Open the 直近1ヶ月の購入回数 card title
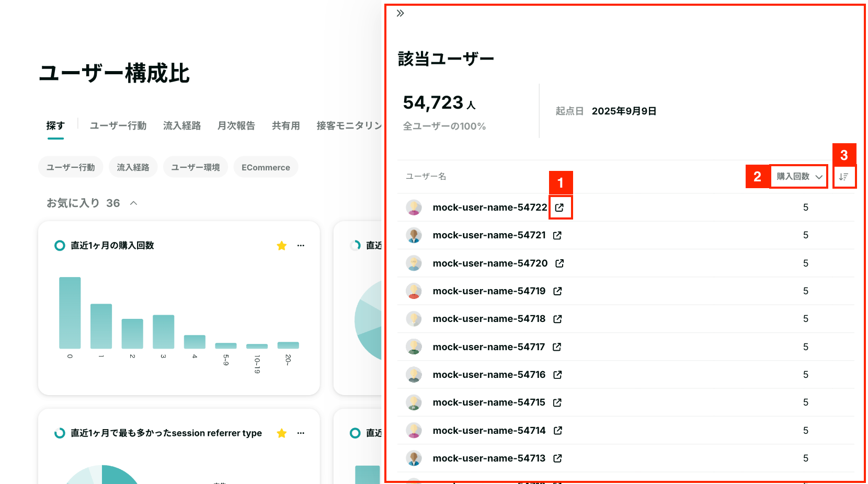Screen dimensions: 868x484 coord(112,246)
